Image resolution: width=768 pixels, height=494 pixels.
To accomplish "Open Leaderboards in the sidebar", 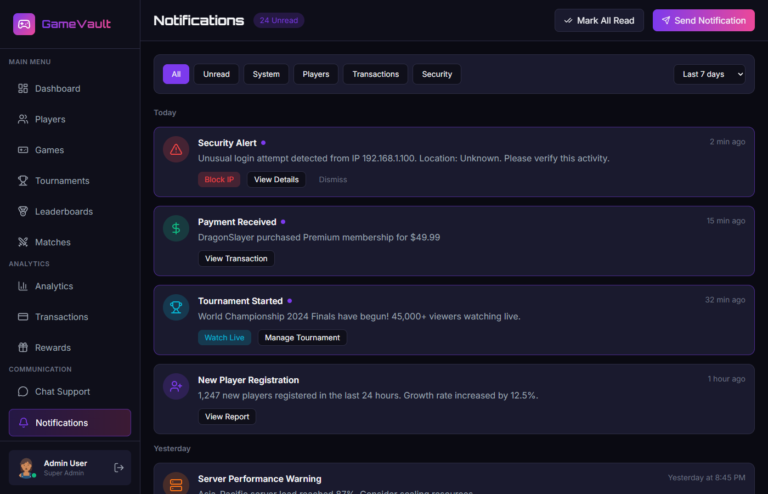I will (x=70, y=212).
